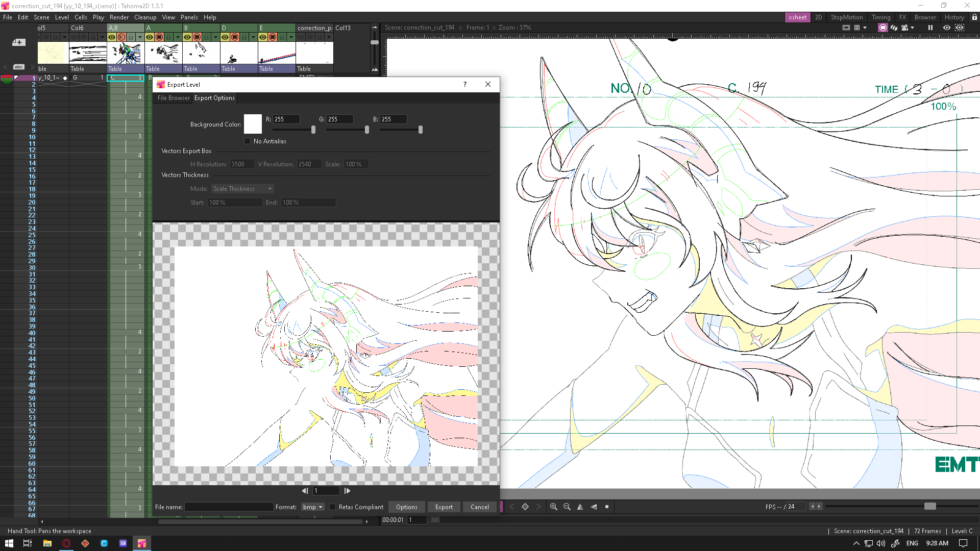Screen dimensions: 980x551
Task: Click the Options button in Export Level
Action: (x=406, y=507)
